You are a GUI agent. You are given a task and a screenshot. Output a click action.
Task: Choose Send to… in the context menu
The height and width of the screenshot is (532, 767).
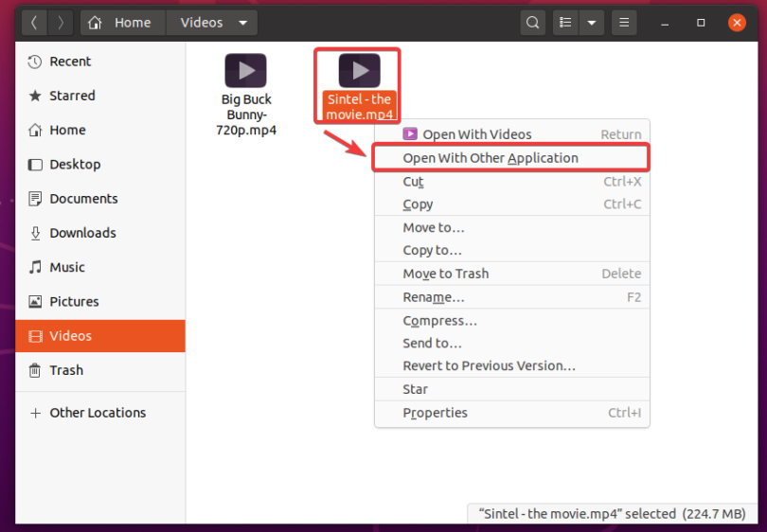512,344
